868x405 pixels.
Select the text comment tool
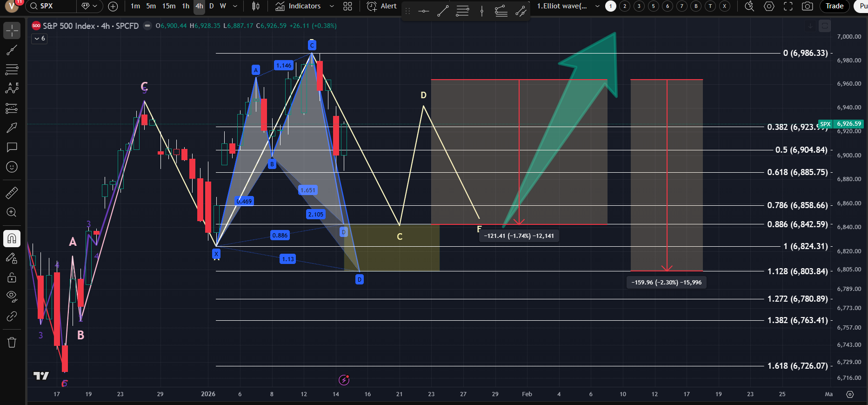(12, 147)
